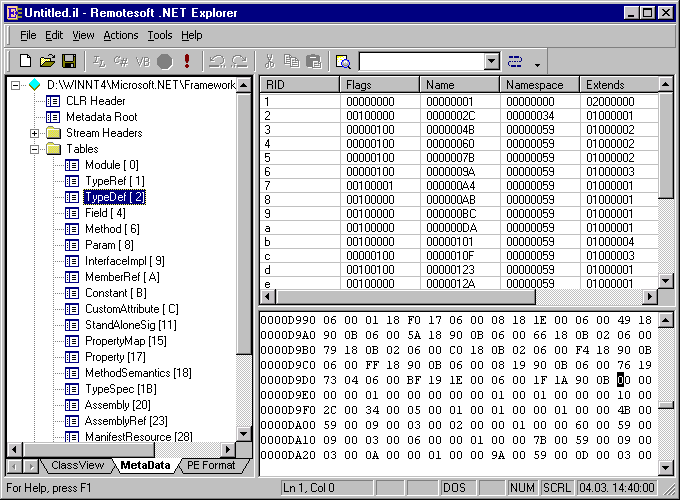Image resolution: width=680 pixels, height=500 pixels.
Task: Select the CLR Header tree node
Action: 95,101
